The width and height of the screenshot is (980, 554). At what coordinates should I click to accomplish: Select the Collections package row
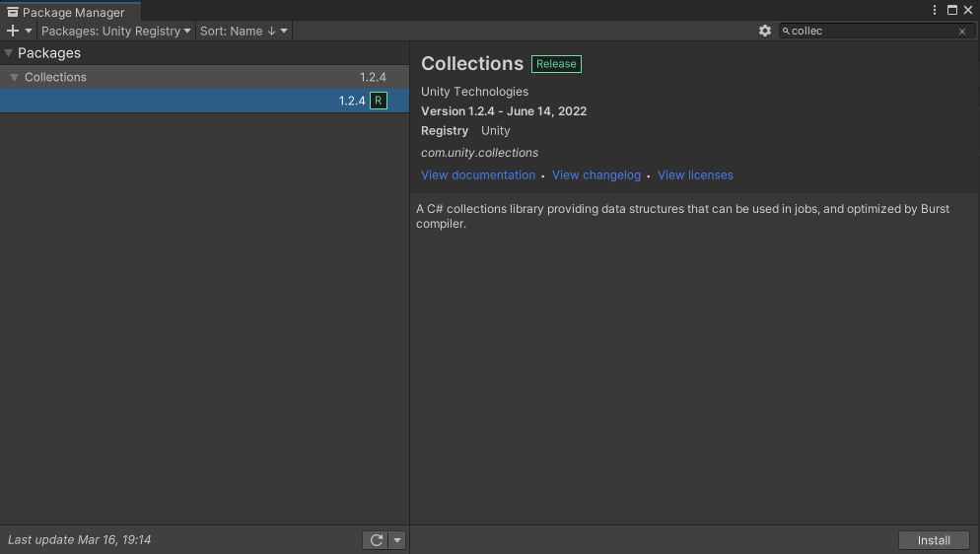point(204,78)
